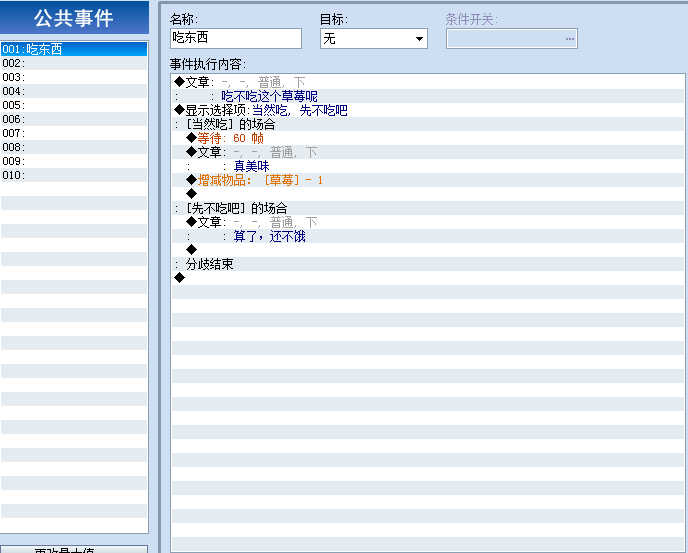This screenshot has height=553, width=688.
Task: Select common event 001:吃东西
Action: [74, 49]
